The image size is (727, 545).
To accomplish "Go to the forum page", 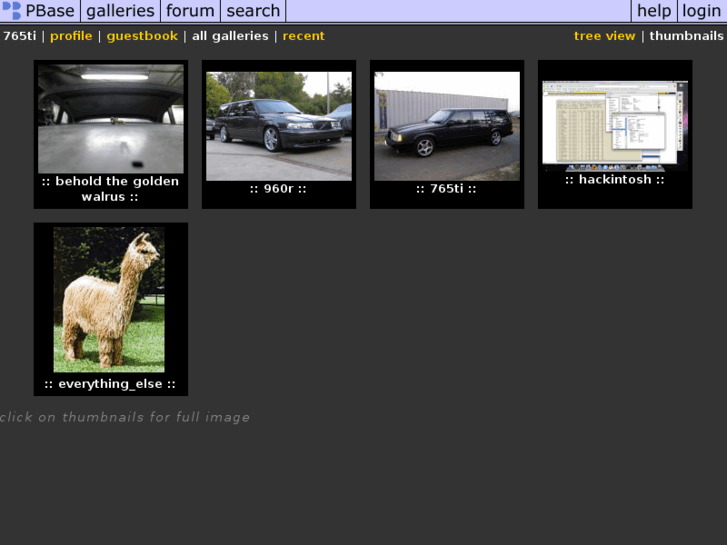I will click(190, 11).
